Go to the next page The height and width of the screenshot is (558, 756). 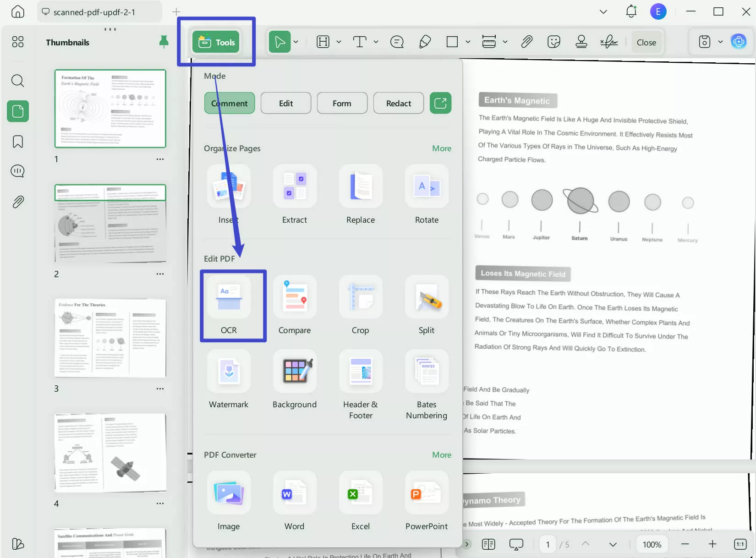point(613,544)
